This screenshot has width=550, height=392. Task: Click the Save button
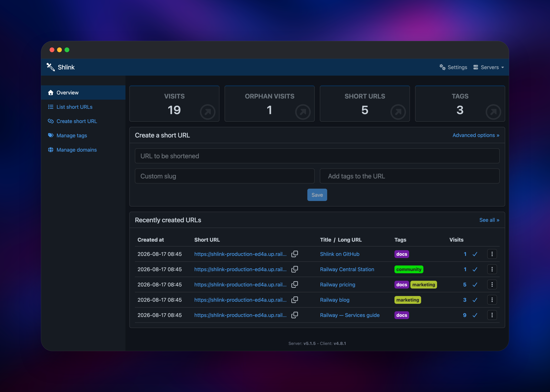pos(317,195)
